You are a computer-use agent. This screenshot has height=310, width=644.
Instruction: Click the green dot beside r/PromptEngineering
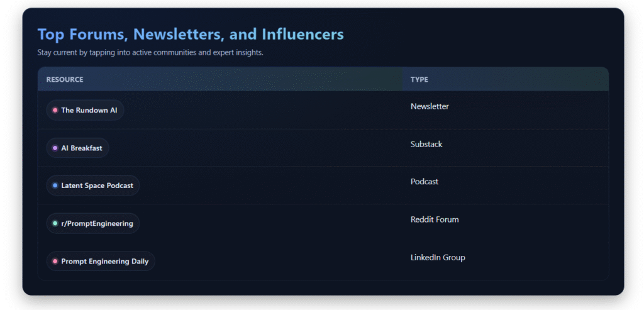tap(55, 223)
